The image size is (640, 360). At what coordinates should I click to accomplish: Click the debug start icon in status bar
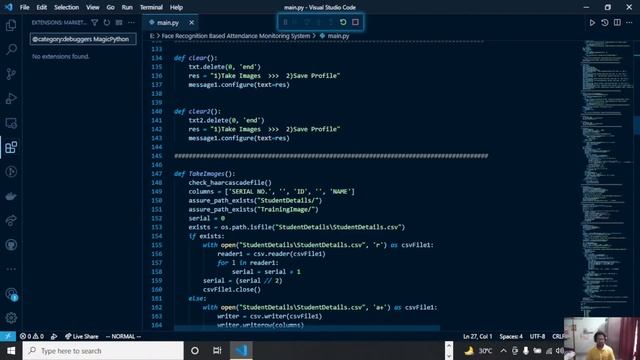point(54,336)
